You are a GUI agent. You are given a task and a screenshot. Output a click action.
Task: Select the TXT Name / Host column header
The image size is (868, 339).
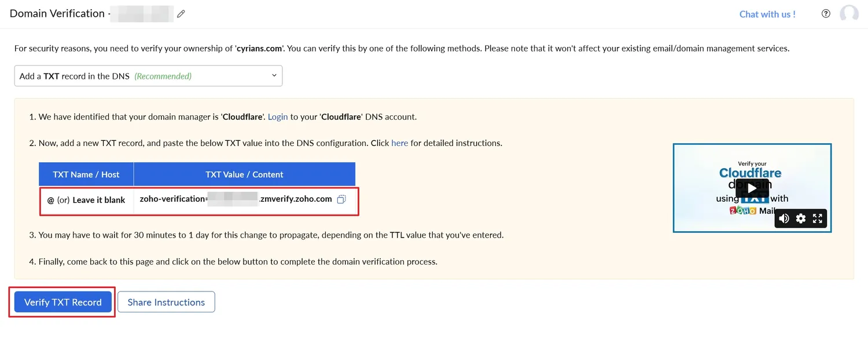click(x=86, y=174)
